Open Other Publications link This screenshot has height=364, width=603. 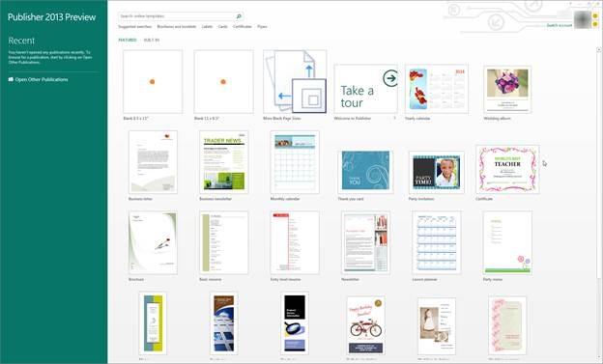[42, 79]
